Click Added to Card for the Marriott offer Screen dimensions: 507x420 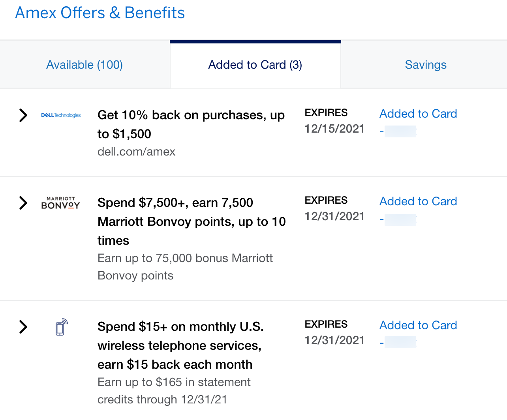(418, 201)
